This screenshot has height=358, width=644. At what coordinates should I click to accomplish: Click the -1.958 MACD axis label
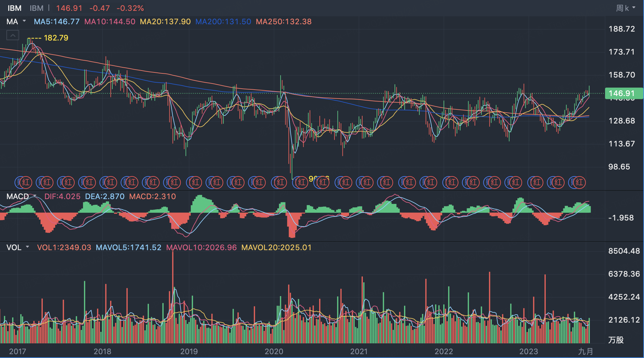tap(621, 218)
